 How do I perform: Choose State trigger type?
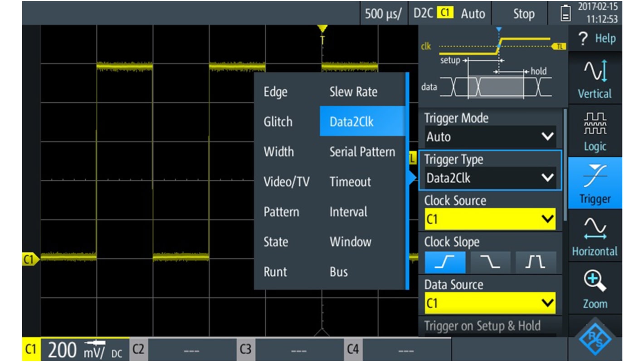[276, 242]
